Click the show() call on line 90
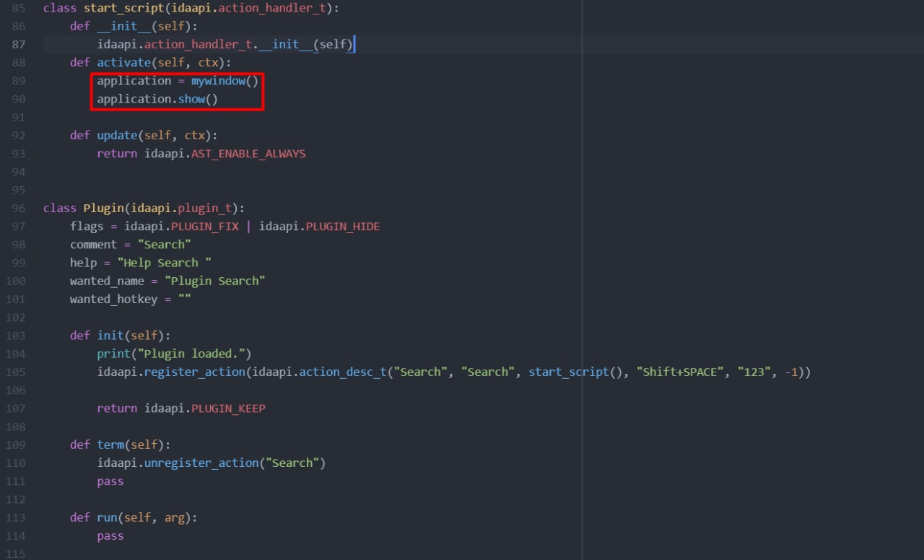Image resolution: width=924 pixels, height=560 pixels. (198, 99)
